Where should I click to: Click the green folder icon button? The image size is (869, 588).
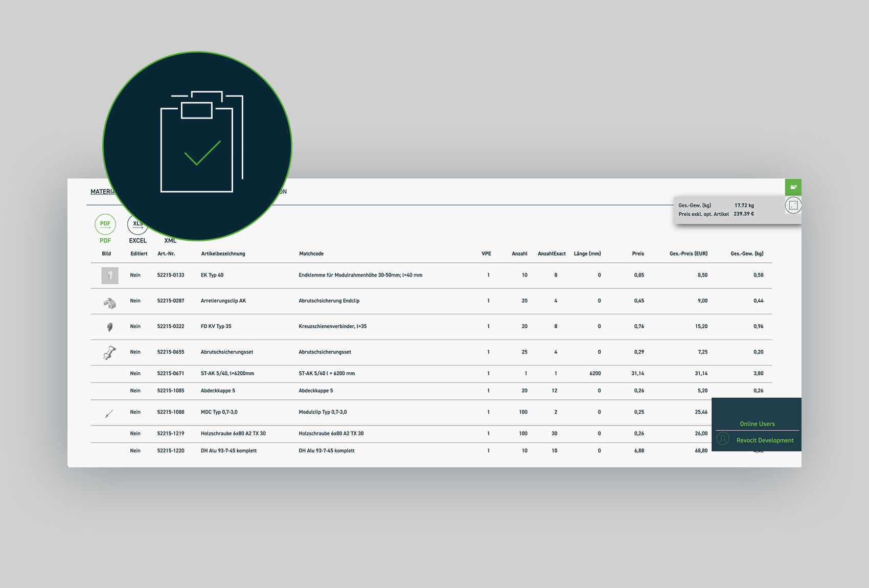pyautogui.click(x=793, y=187)
